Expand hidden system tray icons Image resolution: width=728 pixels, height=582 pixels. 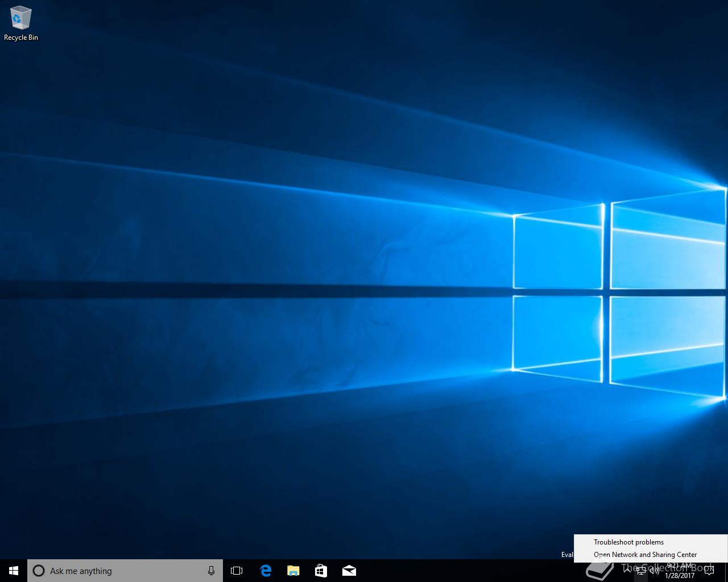click(627, 571)
